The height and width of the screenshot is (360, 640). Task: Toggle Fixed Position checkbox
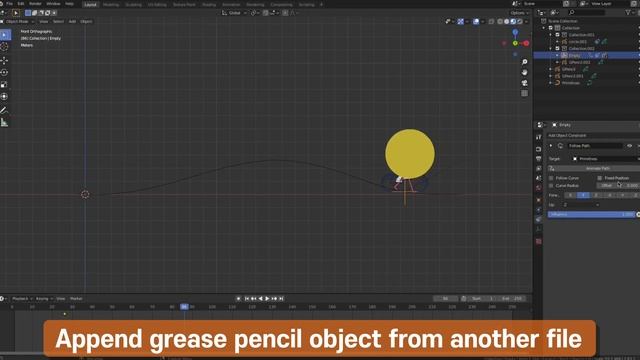point(600,178)
